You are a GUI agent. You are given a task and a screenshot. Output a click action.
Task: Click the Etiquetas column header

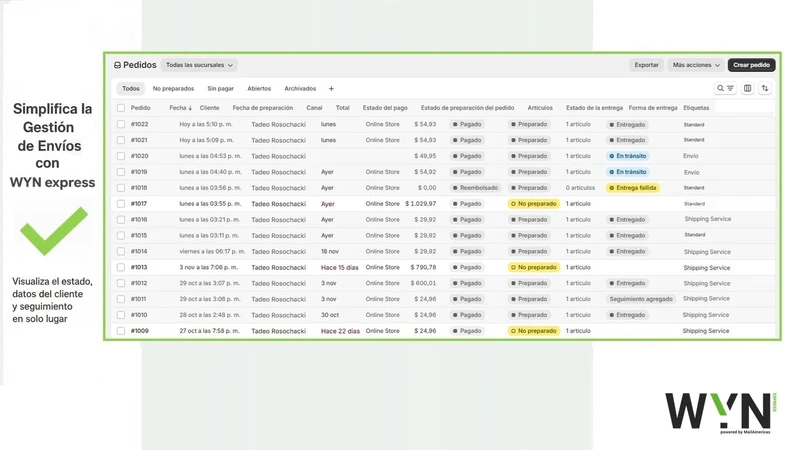pos(696,108)
